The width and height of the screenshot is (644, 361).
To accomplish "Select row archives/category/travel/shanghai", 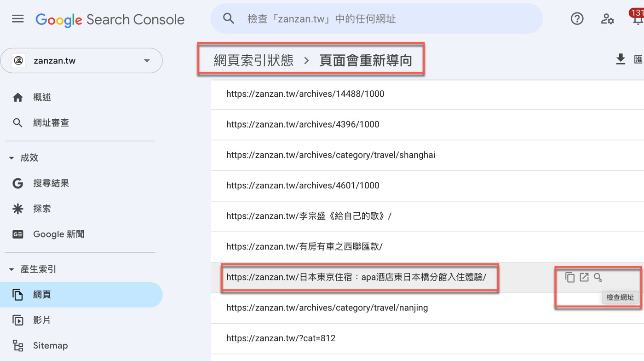I will click(427, 155).
